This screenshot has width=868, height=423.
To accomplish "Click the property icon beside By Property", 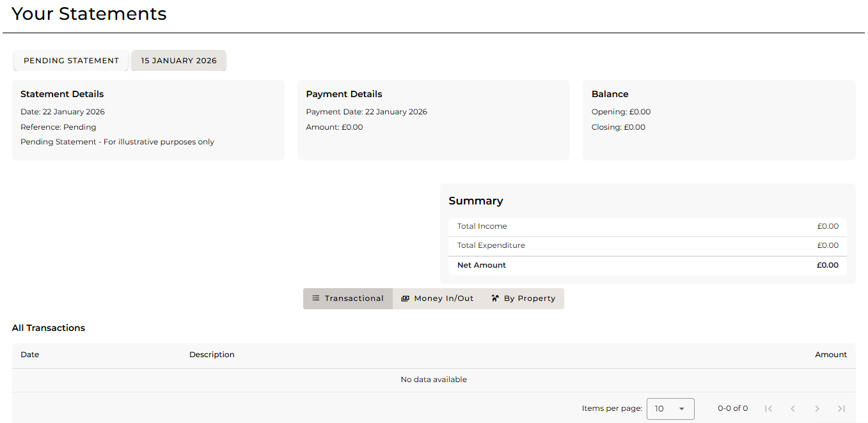I will tap(495, 298).
